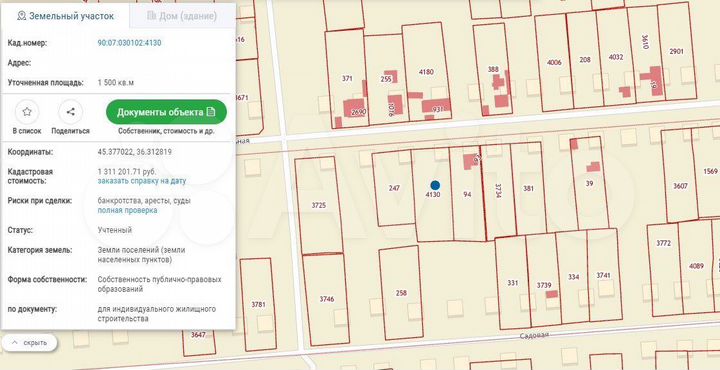Open the полная проверка link
This screenshot has height=370, width=720.
127,210
